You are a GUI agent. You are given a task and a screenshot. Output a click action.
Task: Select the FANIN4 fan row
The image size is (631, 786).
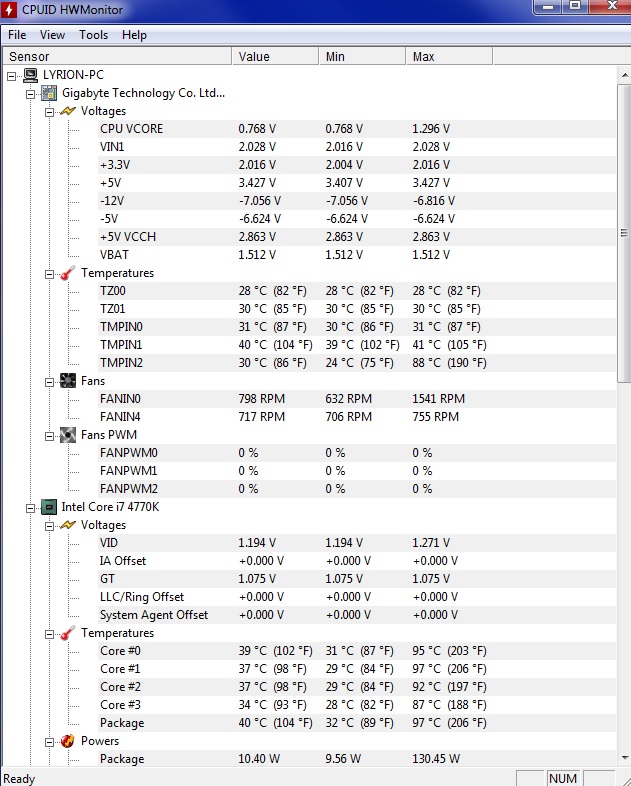point(357,417)
